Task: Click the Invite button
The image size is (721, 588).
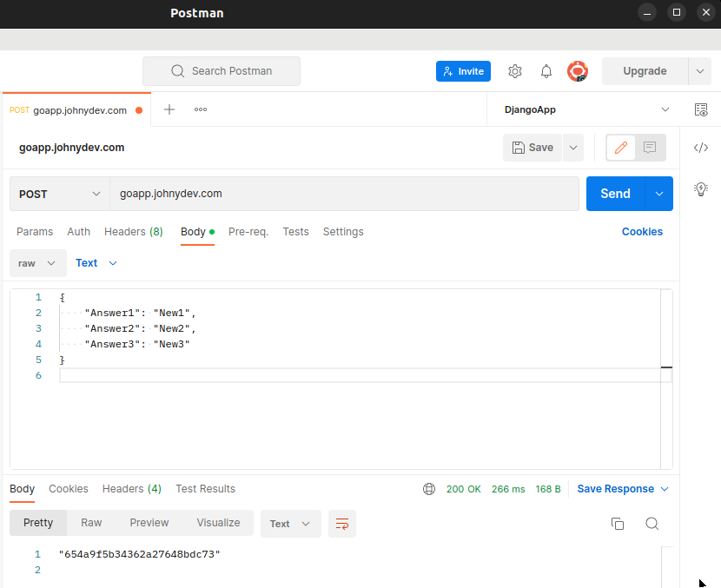Action: click(463, 71)
